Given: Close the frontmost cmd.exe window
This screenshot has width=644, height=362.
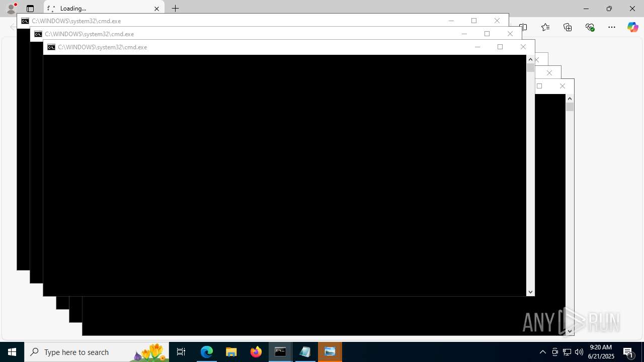Looking at the screenshot, I should (523, 47).
